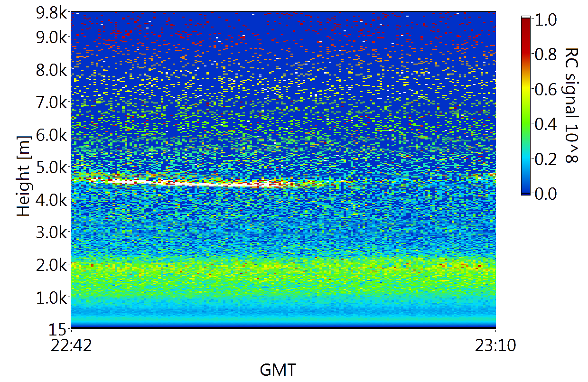The image size is (588, 382).
Task: Select the 2.0k height tick label
Action: click(51, 265)
